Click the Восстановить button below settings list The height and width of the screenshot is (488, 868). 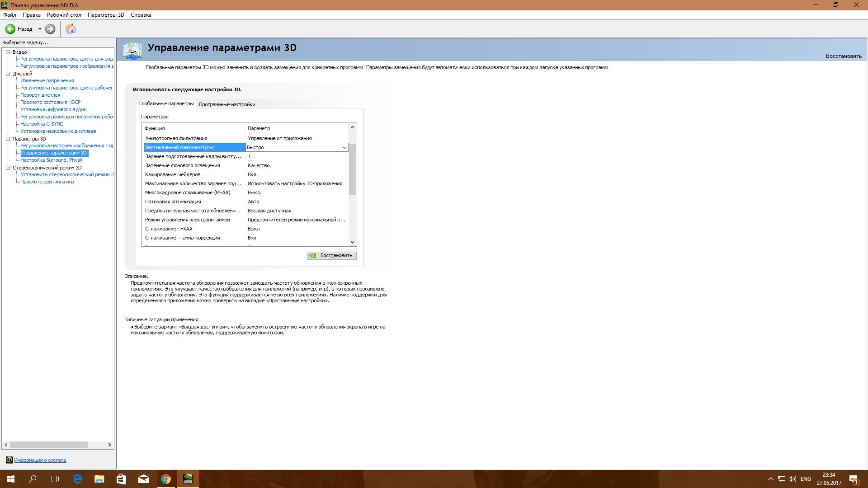pos(332,256)
